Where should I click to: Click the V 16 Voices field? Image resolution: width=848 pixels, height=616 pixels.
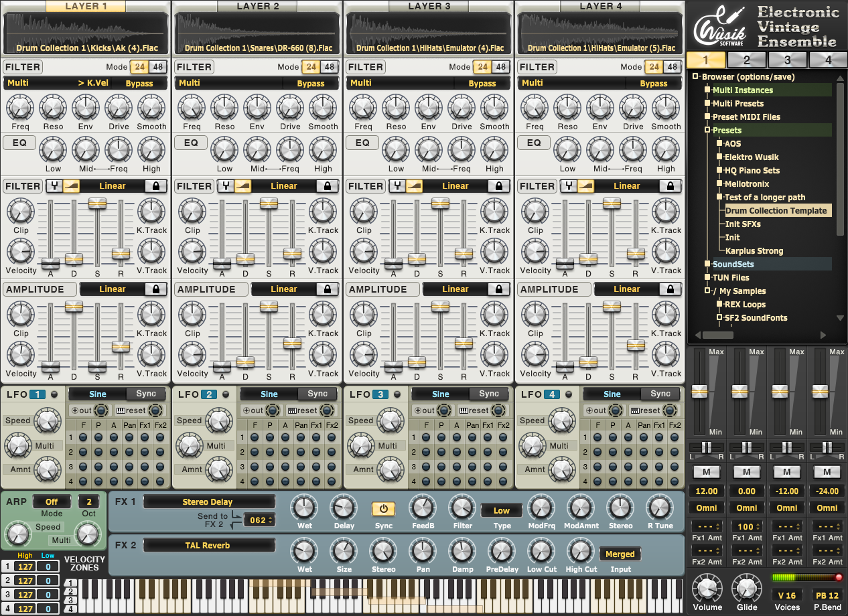787,595
